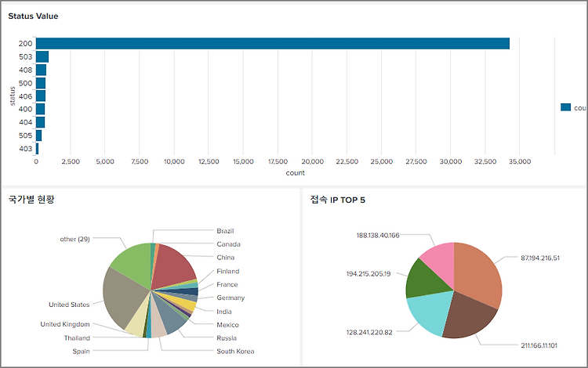Click the 87.194.216.51 IP label
Image resolution: width=588 pixels, height=368 pixels.
[x=540, y=258]
